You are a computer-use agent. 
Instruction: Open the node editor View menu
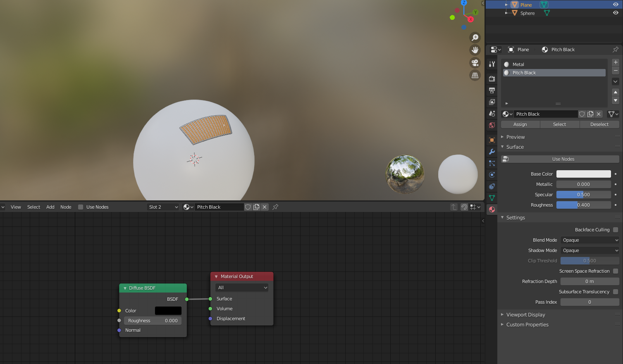tap(16, 207)
